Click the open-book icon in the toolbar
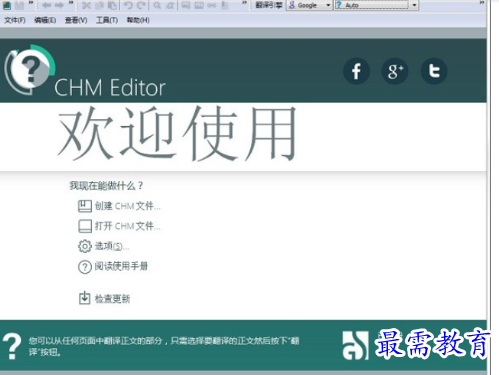499x375 pixels. (7, 5)
